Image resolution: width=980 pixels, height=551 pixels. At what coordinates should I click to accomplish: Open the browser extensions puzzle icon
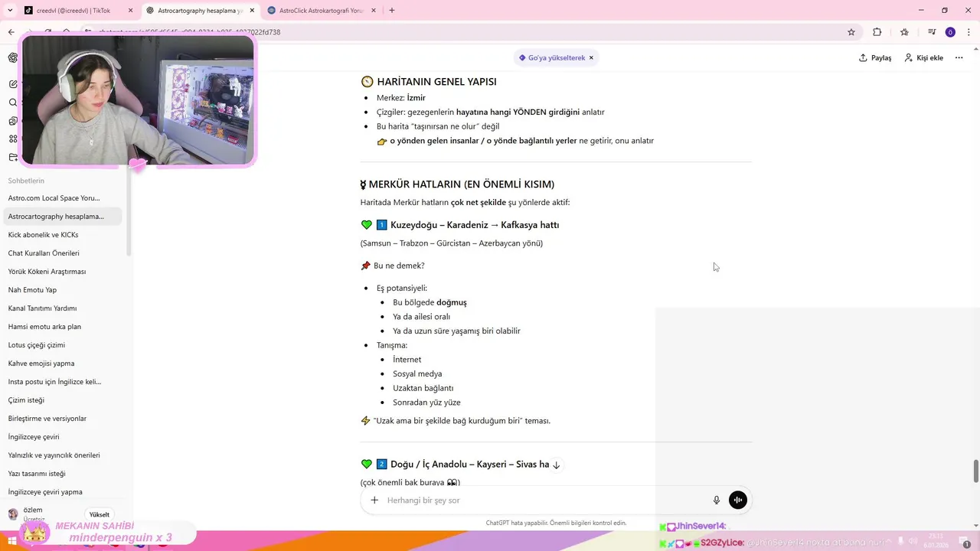click(877, 32)
